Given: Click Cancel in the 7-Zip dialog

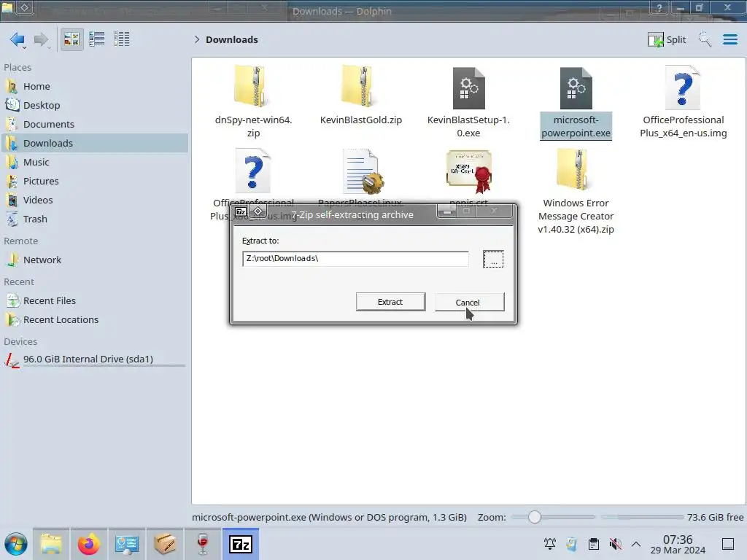Looking at the screenshot, I should [470, 302].
